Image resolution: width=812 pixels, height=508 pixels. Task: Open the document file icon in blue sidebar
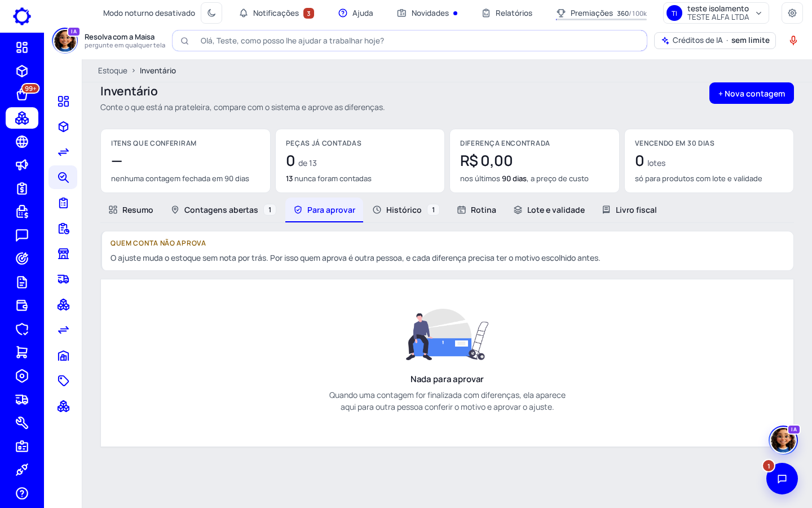click(x=22, y=282)
